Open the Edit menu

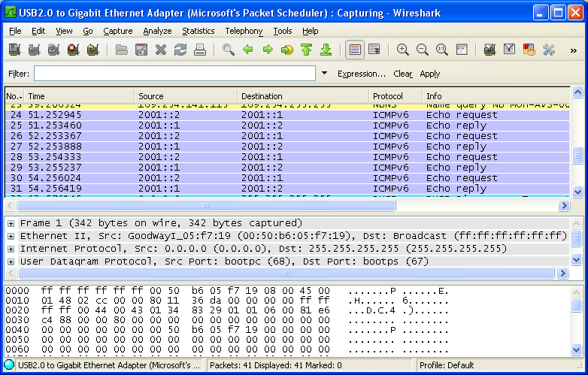[x=38, y=31]
